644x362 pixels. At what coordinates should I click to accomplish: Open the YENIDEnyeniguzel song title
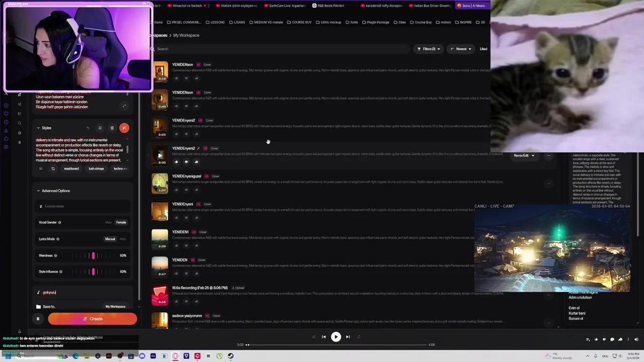187,176
